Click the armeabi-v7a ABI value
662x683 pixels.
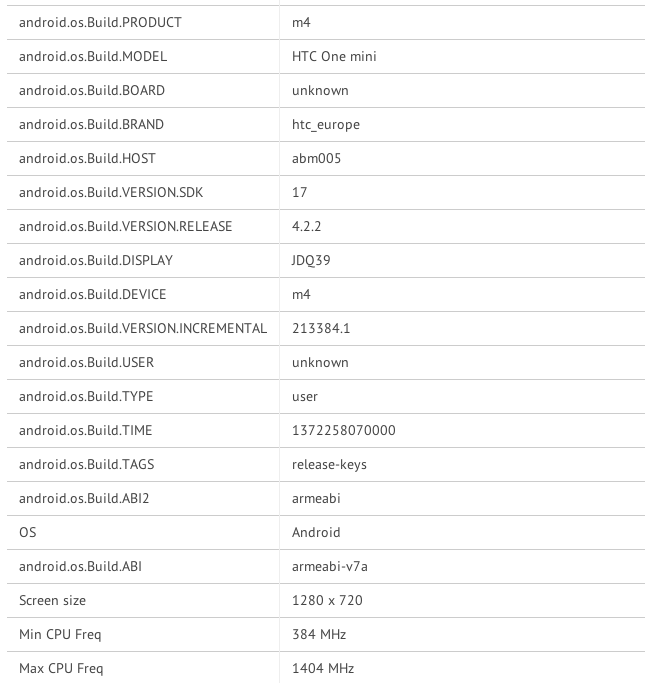[x=329, y=566]
